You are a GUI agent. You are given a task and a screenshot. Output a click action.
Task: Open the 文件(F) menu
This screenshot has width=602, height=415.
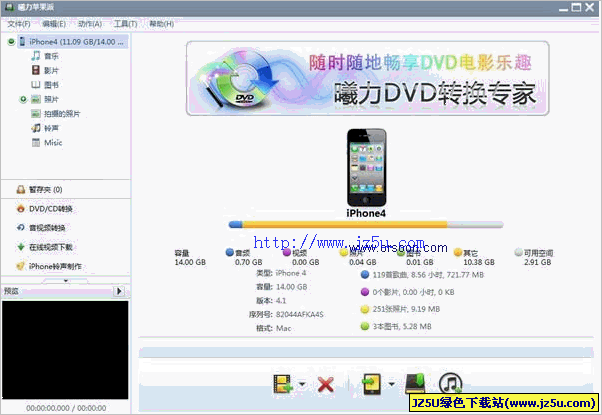click(x=19, y=24)
